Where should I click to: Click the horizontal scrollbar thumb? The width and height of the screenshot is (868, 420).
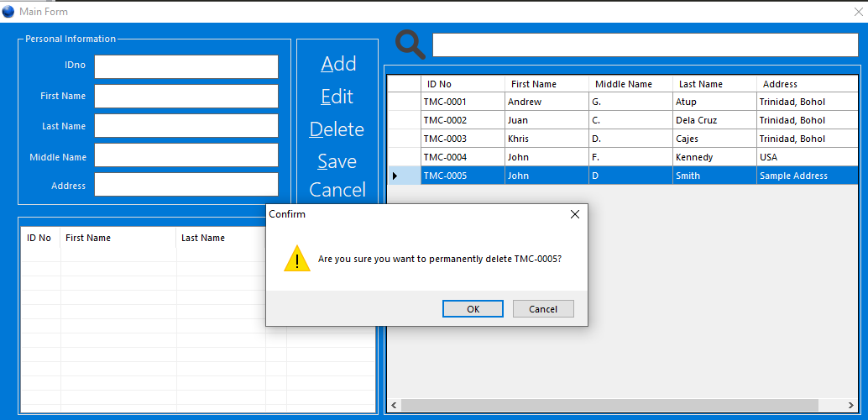coord(609,405)
